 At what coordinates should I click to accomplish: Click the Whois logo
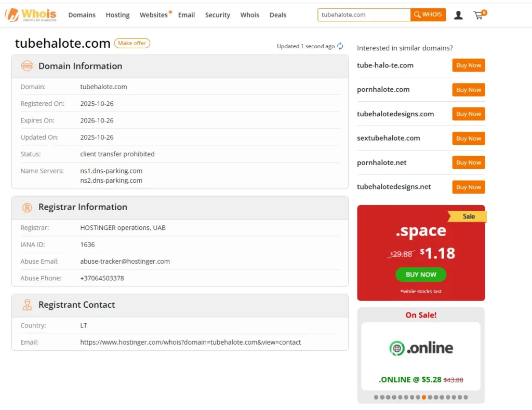[31, 15]
